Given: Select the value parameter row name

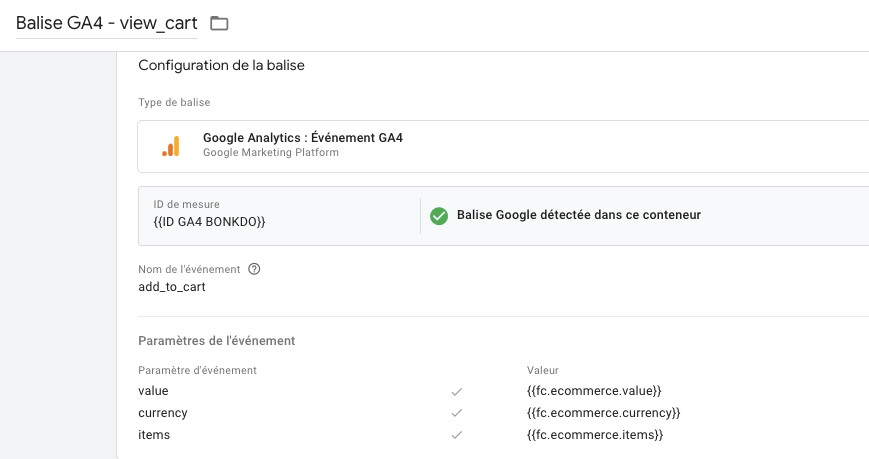Looking at the screenshot, I should click(x=153, y=391).
